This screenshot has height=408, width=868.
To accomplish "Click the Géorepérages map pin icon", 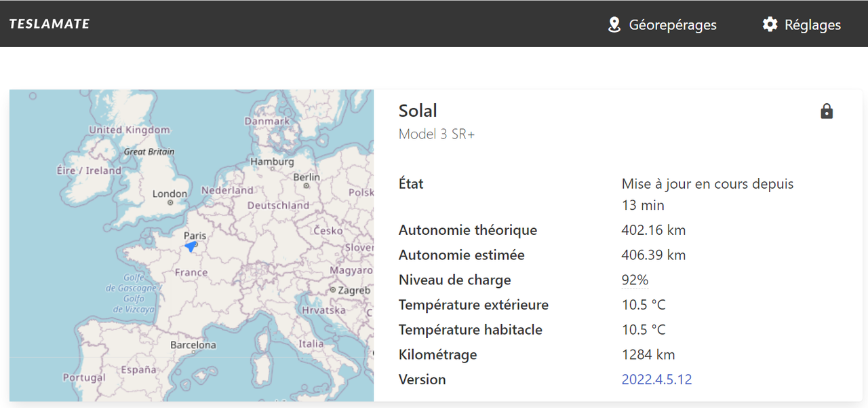I will coord(614,25).
